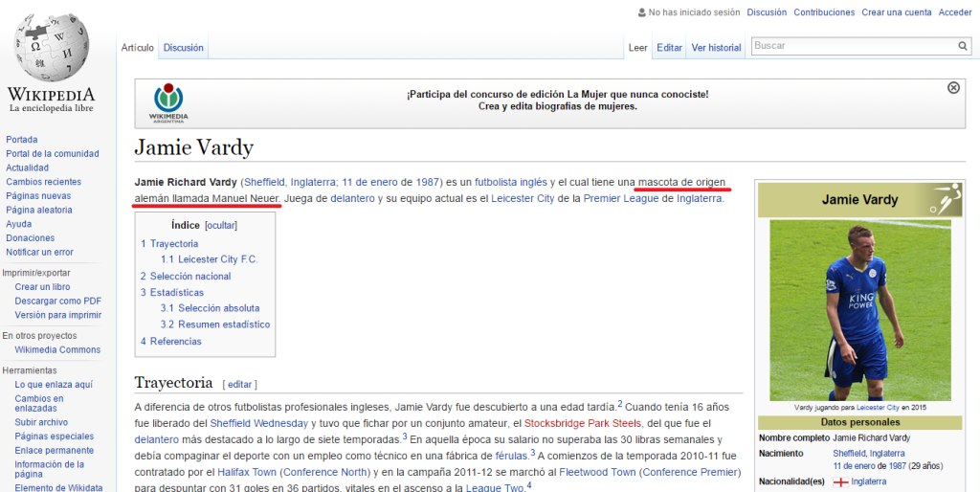
Task: Click Descargar como PDF
Action: (58, 301)
